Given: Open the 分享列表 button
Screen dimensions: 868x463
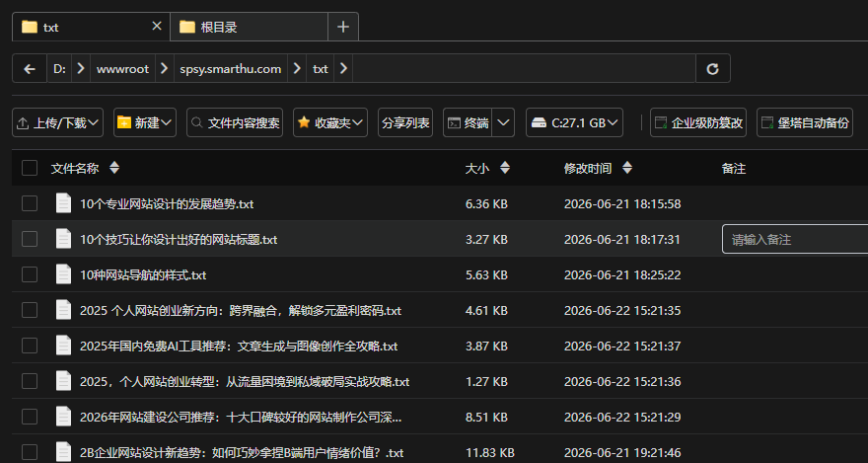Looking at the screenshot, I should coord(405,123).
